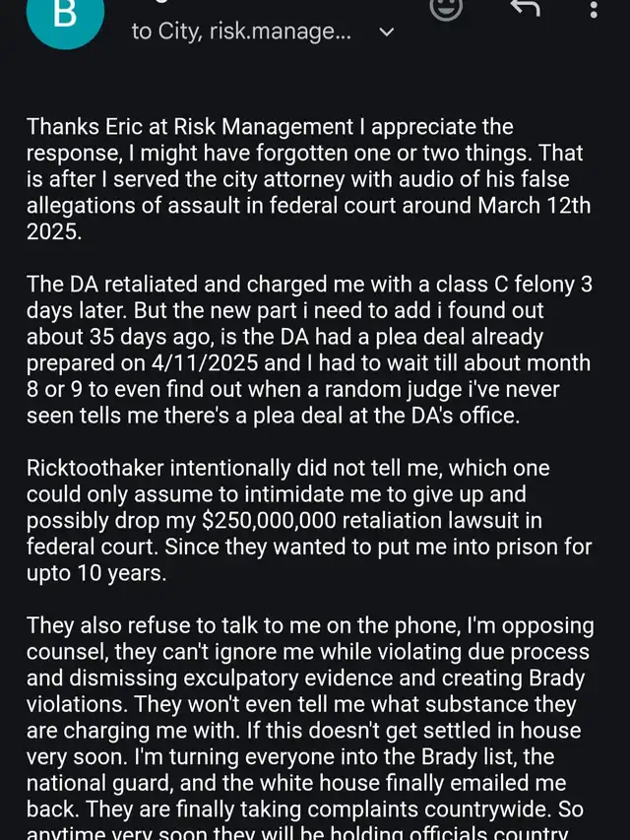Expand recipient details with the chevron
This screenshot has width=630, height=840.
387,32
